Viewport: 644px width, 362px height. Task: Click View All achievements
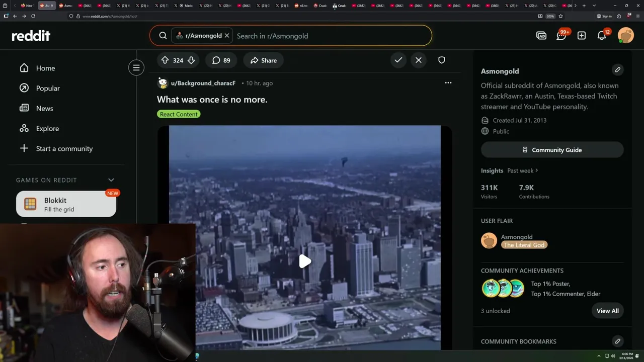click(x=608, y=311)
